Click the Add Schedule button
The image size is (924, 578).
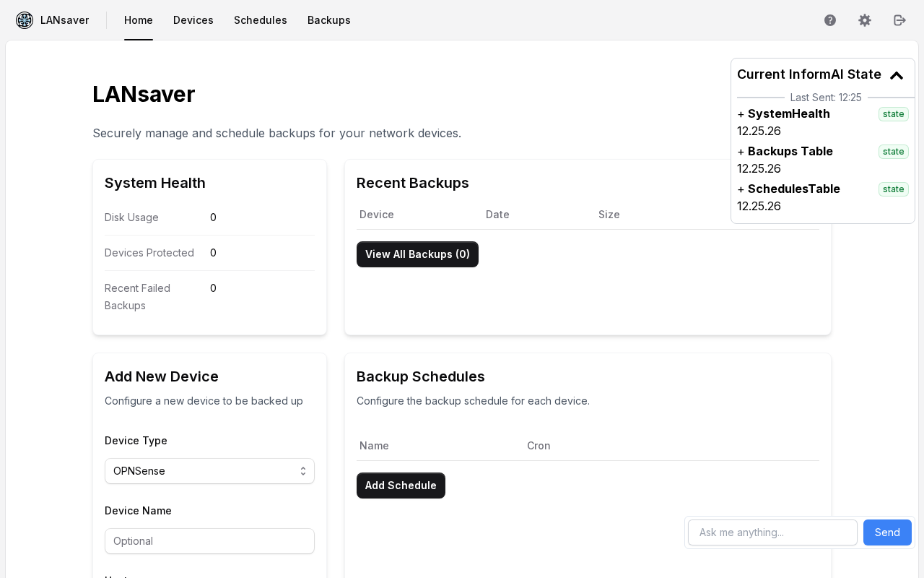tap(401, 486)
